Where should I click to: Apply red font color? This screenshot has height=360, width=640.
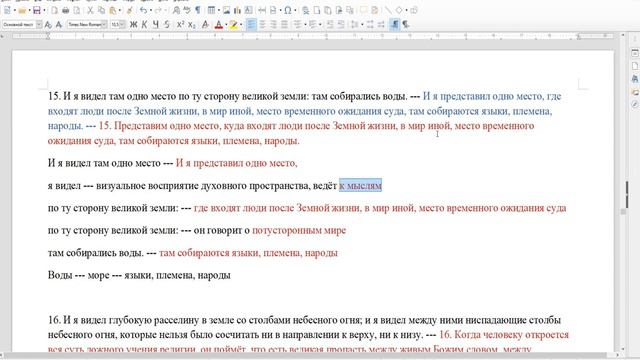coord(219,24)
